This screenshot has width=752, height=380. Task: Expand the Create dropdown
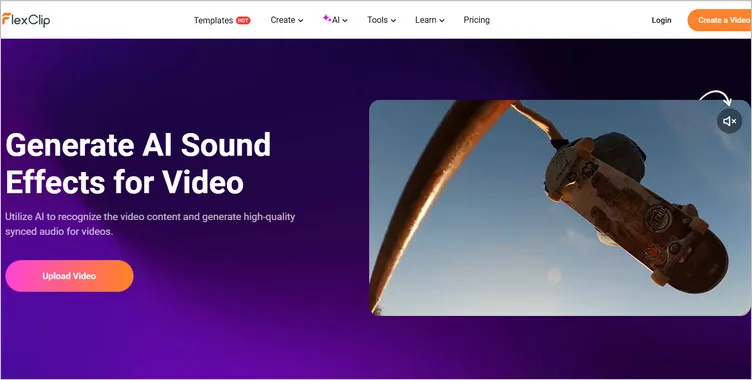[287, 20]
